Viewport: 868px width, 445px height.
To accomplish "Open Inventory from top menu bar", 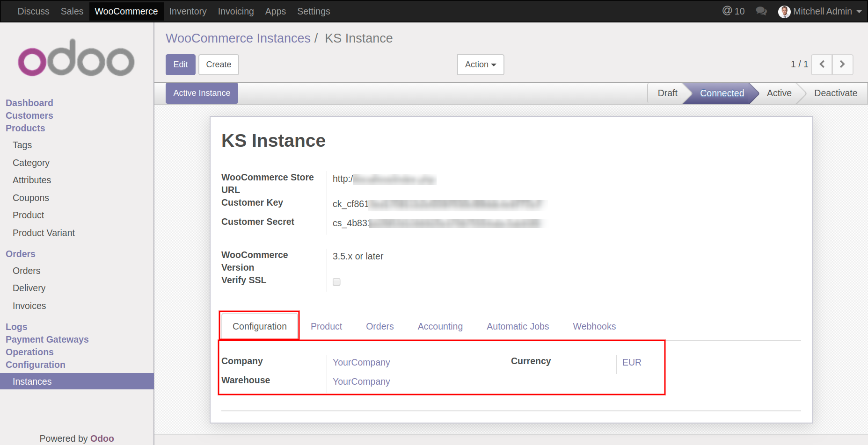I will [188, 11].
